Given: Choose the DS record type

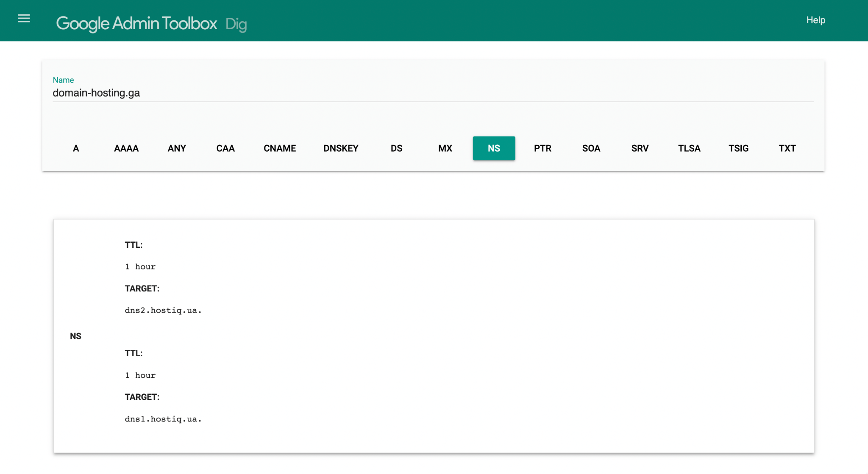Looking at the screenshot, I should [396, 148].
